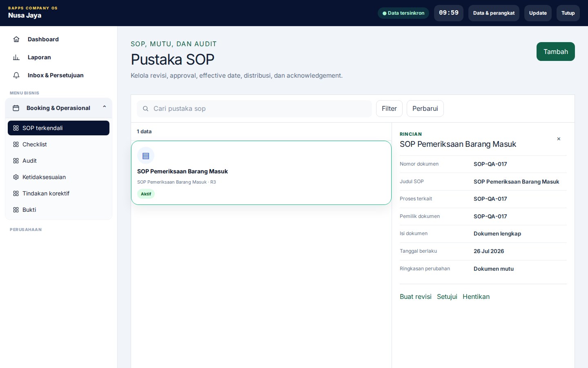Click the Inbox & Persetujuan bell icon
This screenshot has width=588, height=368.
coord(16,75)
